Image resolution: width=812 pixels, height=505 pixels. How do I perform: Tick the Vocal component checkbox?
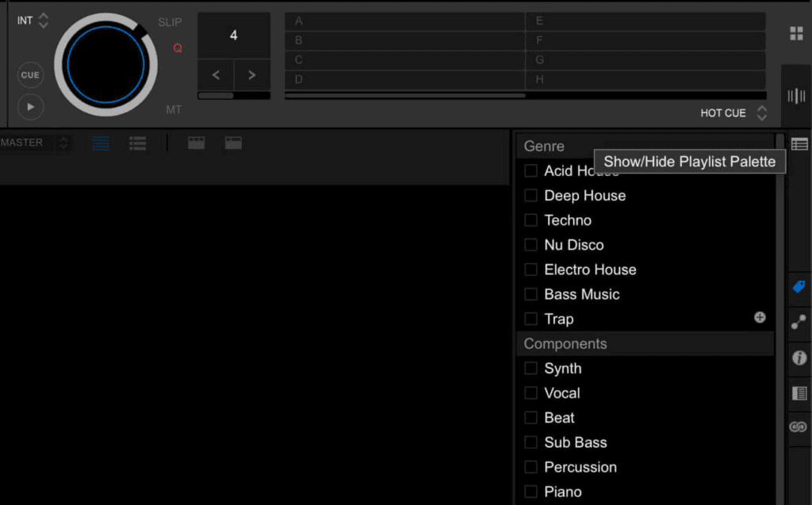tap(530, 393)
